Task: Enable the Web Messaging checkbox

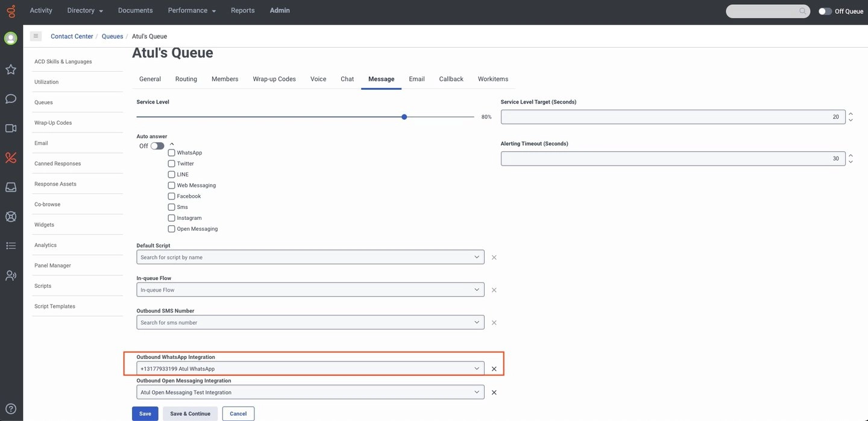Action: (172, 186)
